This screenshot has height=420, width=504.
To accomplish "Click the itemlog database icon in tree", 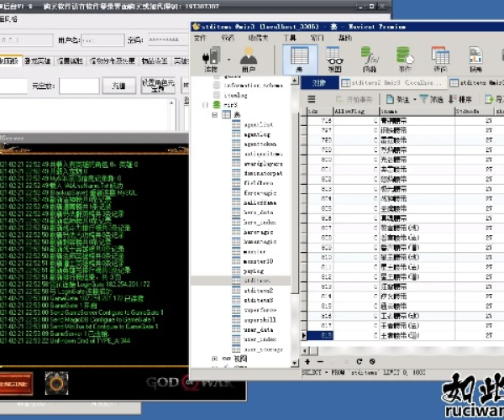I will point(217,95).
